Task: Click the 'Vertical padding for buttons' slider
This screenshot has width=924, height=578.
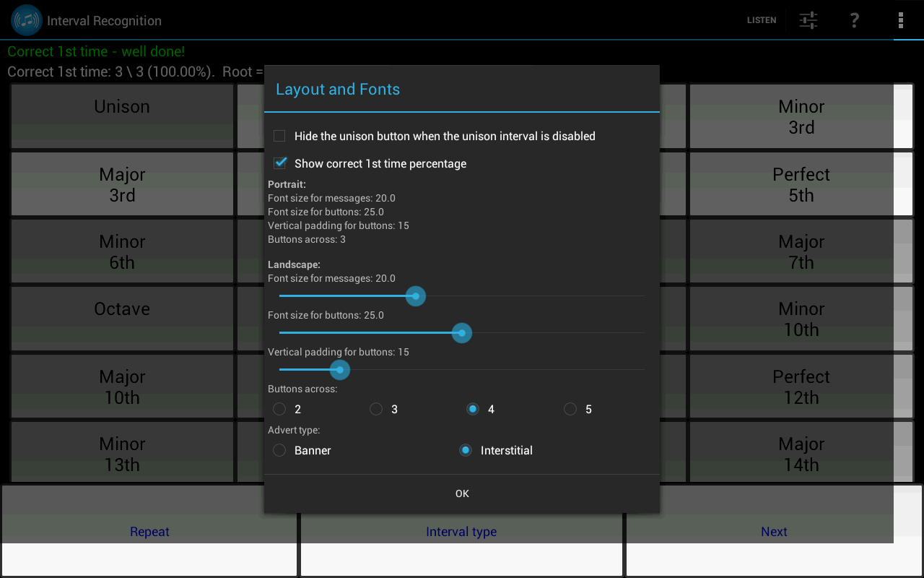Action: (461, 370)
